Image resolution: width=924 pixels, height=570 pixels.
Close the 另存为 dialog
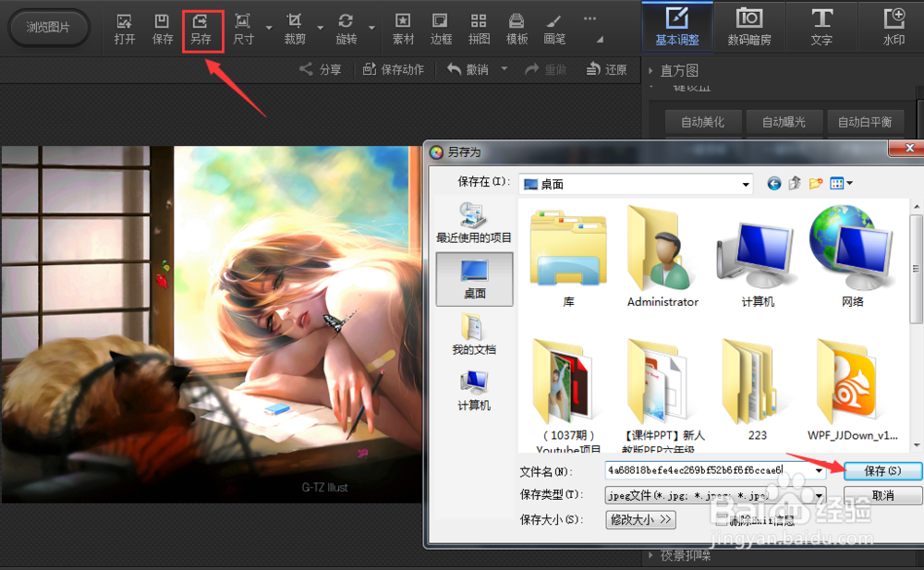[x=908, y=148]
